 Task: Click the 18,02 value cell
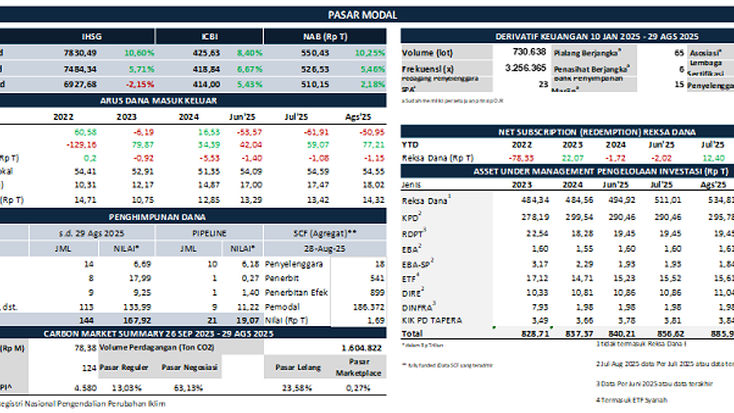tap(373, 185)
